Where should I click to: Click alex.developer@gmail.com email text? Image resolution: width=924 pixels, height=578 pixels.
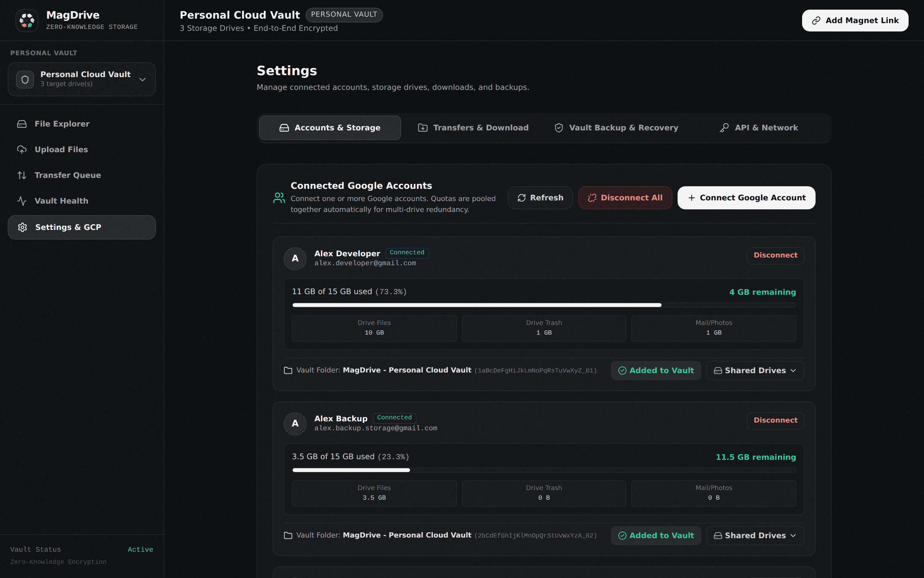365,263
